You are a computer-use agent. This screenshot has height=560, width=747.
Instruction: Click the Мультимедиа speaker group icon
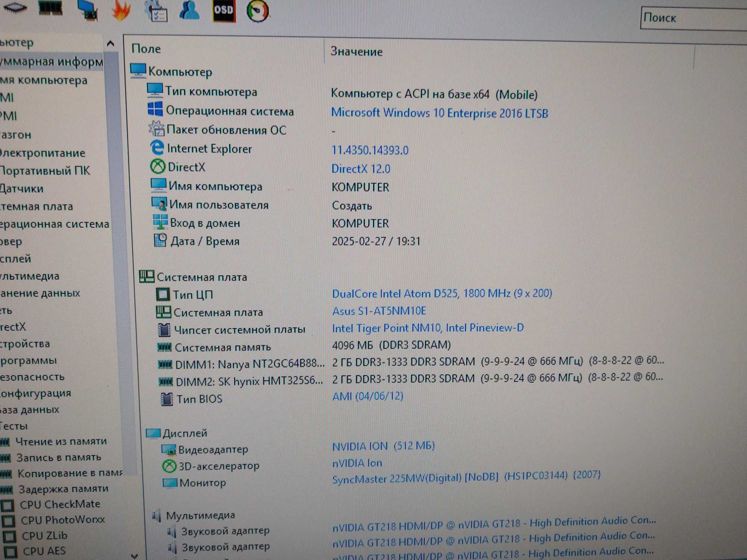(x=157, y=516)
